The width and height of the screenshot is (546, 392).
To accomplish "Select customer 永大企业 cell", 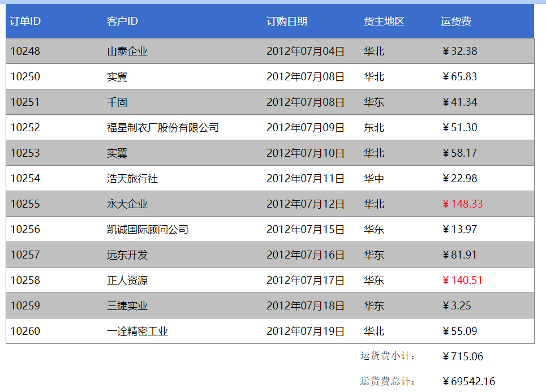I will tap(127, 204).
